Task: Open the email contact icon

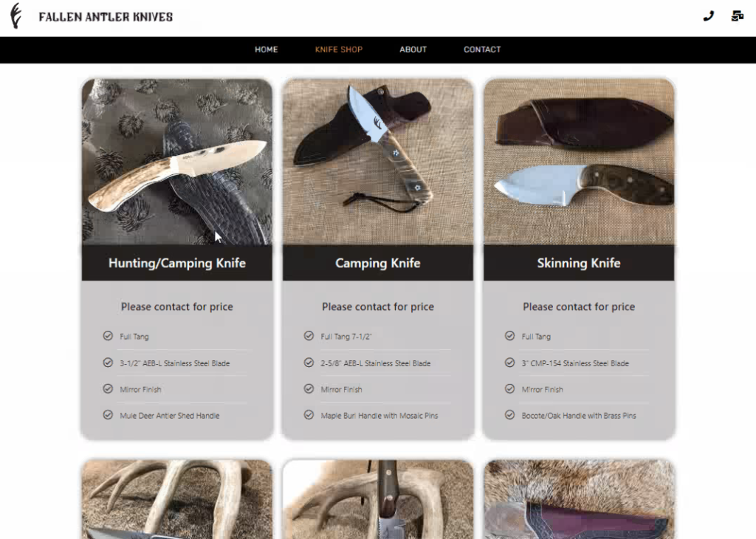Action: [x=738, y=16]
